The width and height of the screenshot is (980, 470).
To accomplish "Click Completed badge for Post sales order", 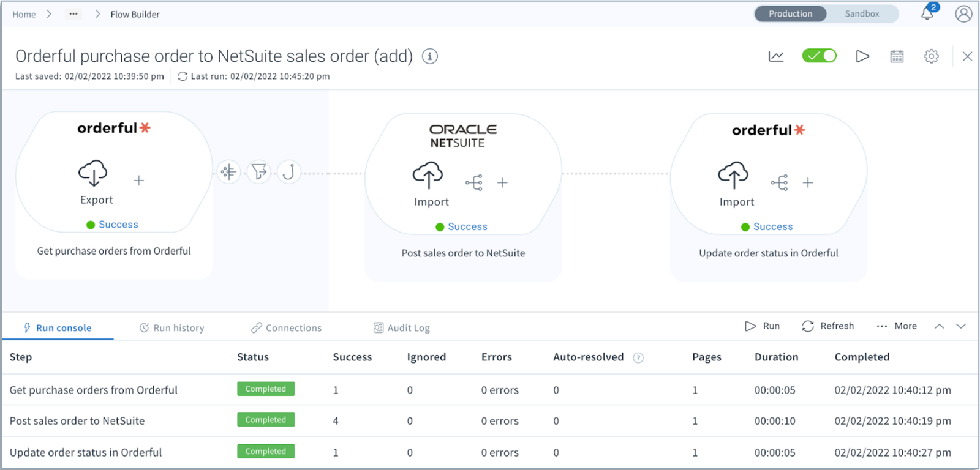I will pos(266,420).
